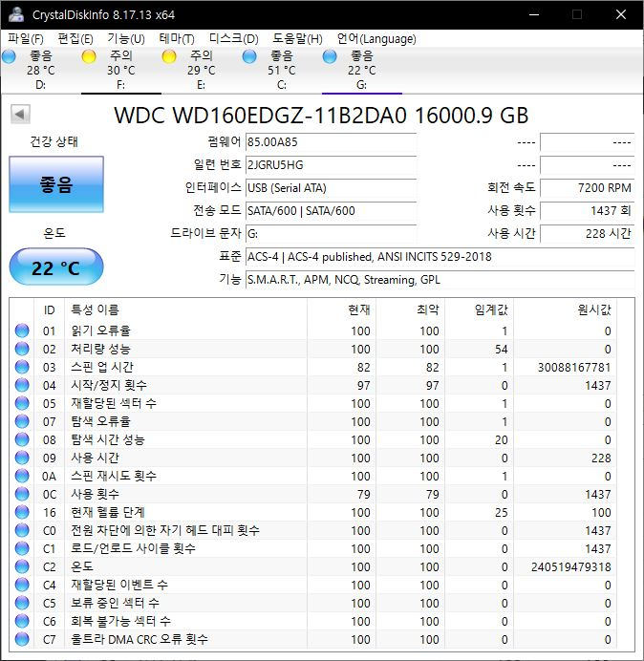Select the 스핀 업 시간 attribute name

[x=102, y=367]
